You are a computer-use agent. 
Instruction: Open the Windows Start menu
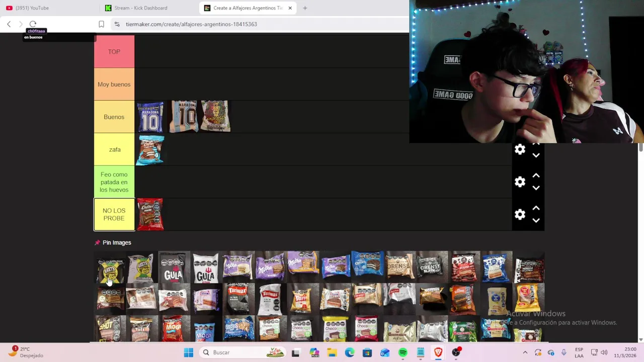(189, 352)
